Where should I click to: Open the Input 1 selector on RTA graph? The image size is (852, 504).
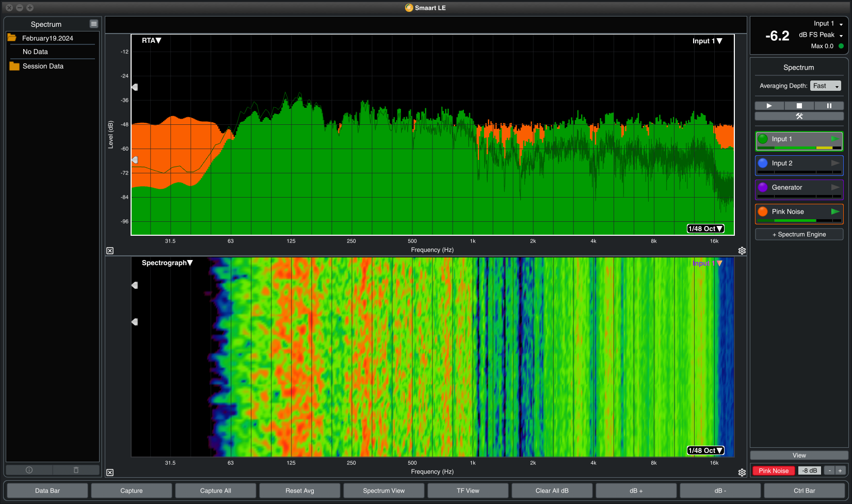pos(707,41)
